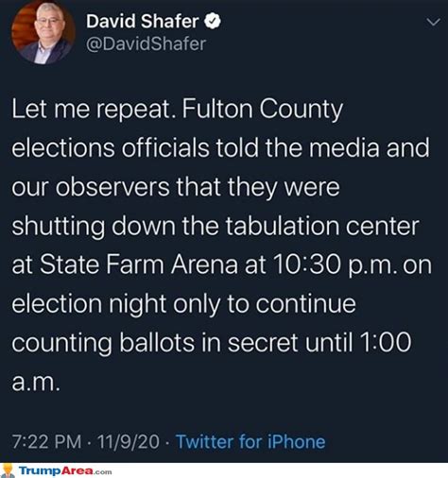
Task: Select the words "Fulton County" in tweet
Action: point(263,109)
